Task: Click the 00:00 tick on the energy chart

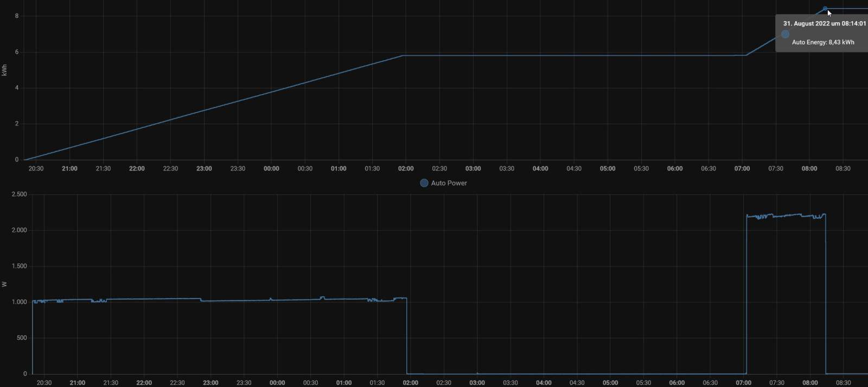Action: coord(271,169)
